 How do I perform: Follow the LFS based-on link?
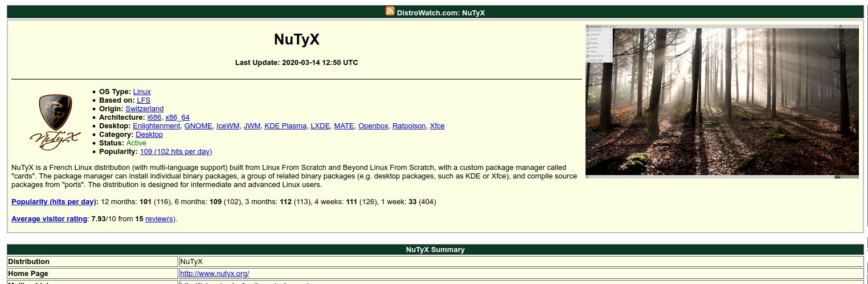pyautogui.click(x=144, y=100)
